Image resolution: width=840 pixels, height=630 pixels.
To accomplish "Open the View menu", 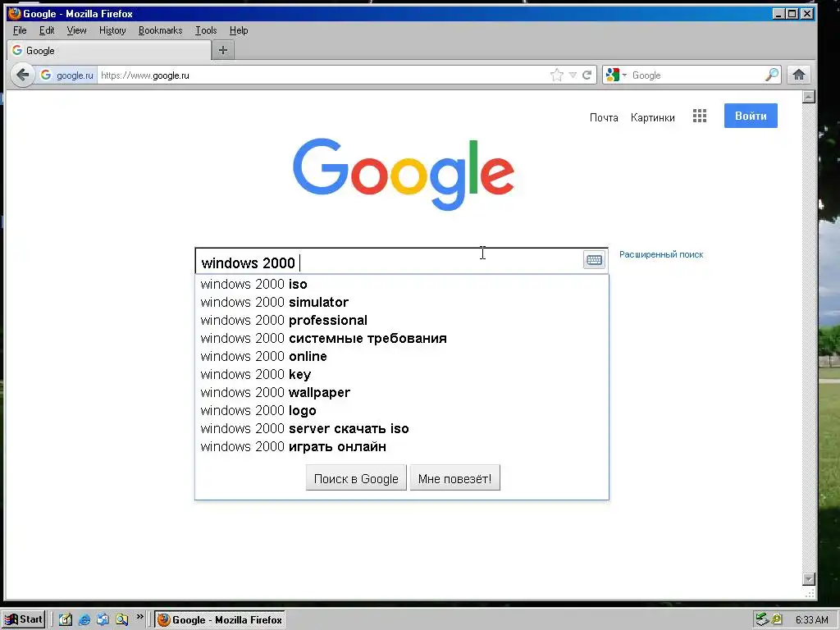I will coord(76,30).
